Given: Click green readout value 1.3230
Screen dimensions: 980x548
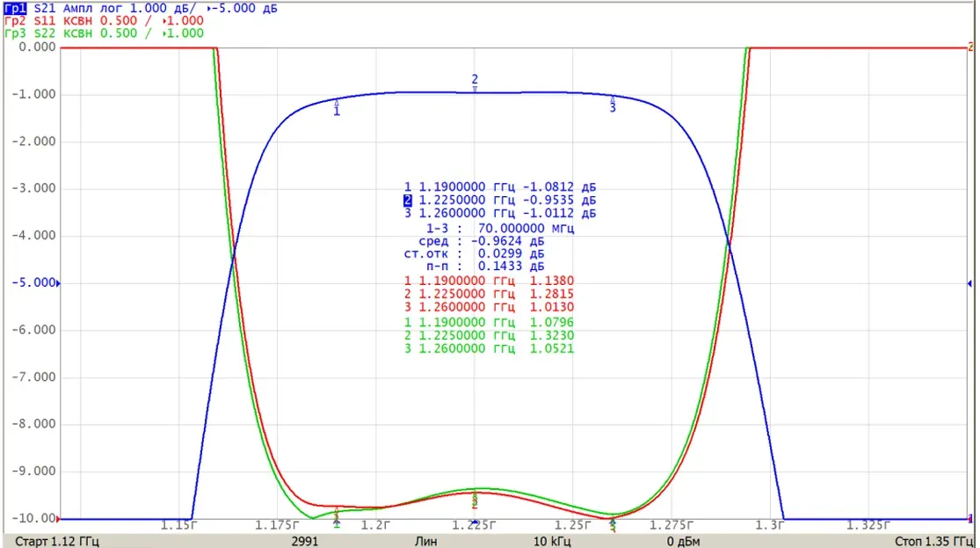Looking at the screenshot, I should pos(552,335).
